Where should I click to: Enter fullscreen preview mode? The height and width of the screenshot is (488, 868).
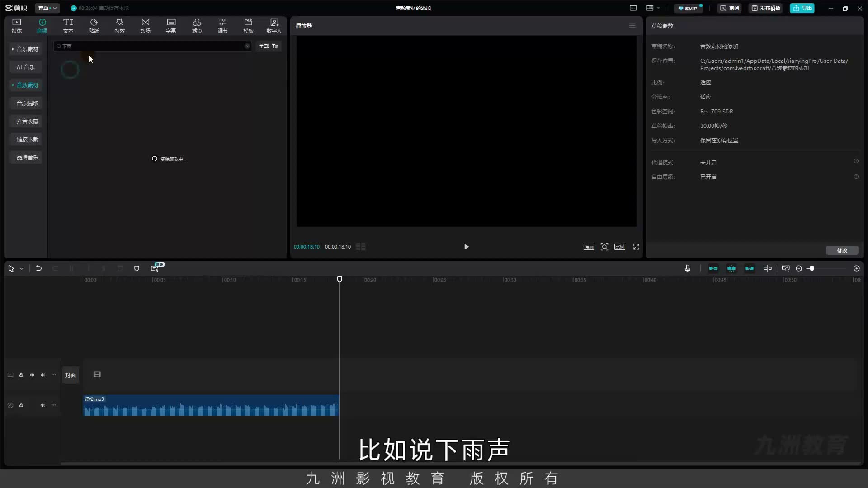(636, 247)
